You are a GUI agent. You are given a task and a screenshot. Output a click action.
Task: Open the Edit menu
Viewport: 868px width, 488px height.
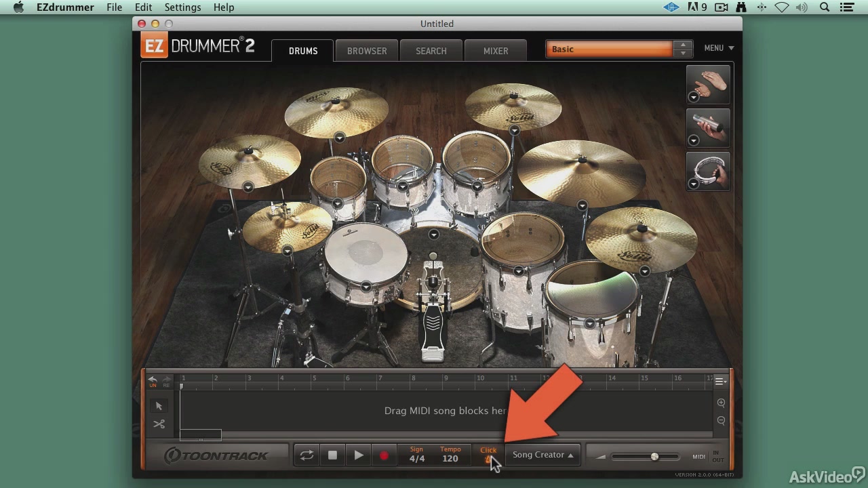tap(143, 7)
